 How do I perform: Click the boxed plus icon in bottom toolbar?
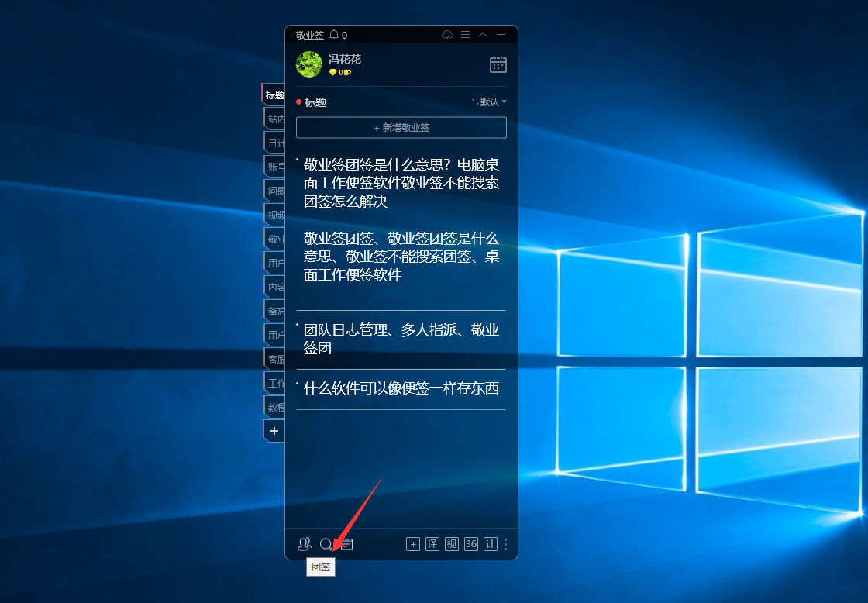click(x=413, y=544)
